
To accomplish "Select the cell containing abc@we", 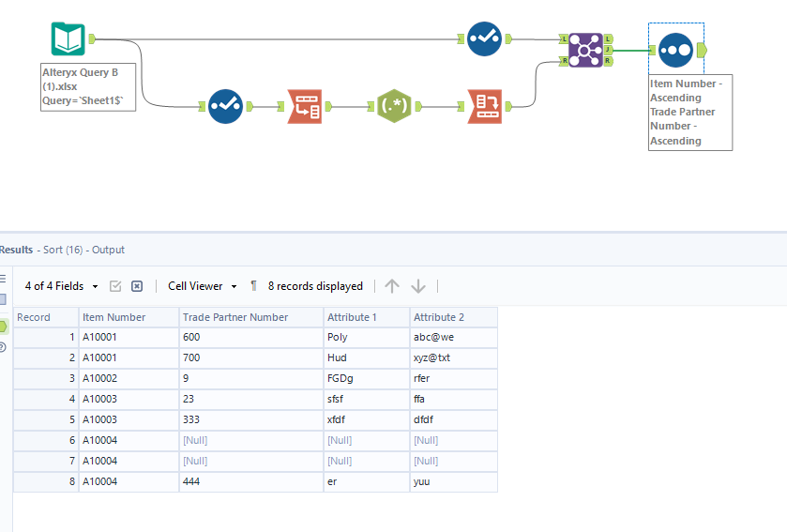I will (x=436, y=338).
